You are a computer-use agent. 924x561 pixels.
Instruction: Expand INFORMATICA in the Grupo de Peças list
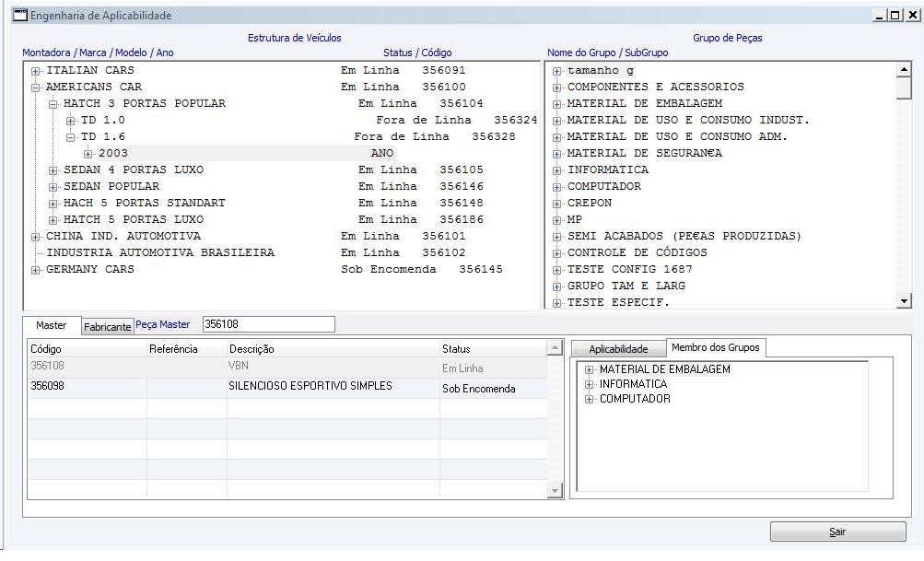pyautogui.click(x=556, y=170)
